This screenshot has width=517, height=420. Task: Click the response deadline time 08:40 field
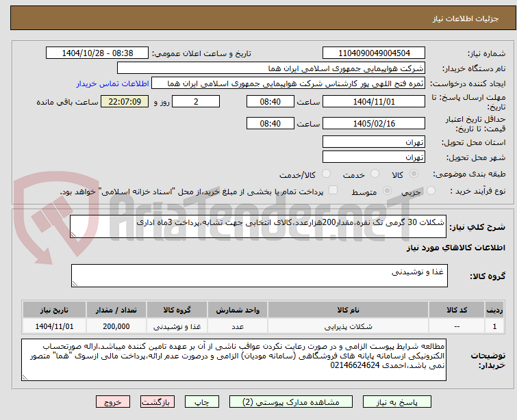pyautogui.click(x=270, y=101)
